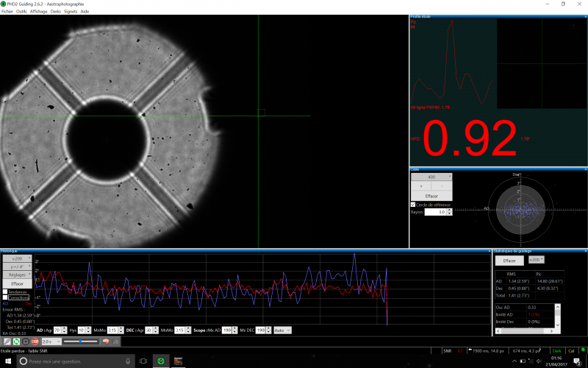Open the 2.0 s exposure duration dropdown

tap(51, 342)
